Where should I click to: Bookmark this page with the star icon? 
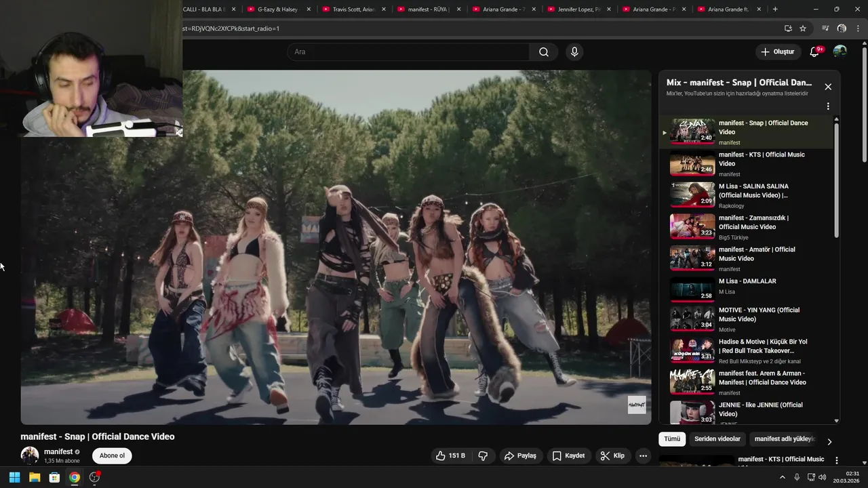[x=803, y=28]
